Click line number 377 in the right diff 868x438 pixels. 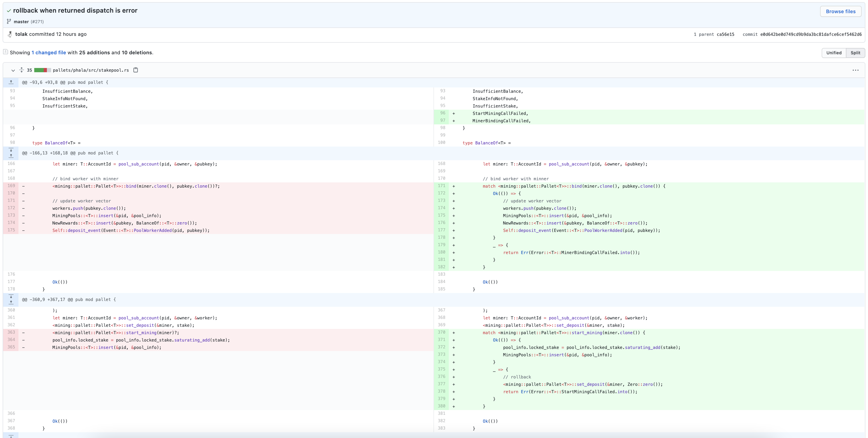pos(441,384)
